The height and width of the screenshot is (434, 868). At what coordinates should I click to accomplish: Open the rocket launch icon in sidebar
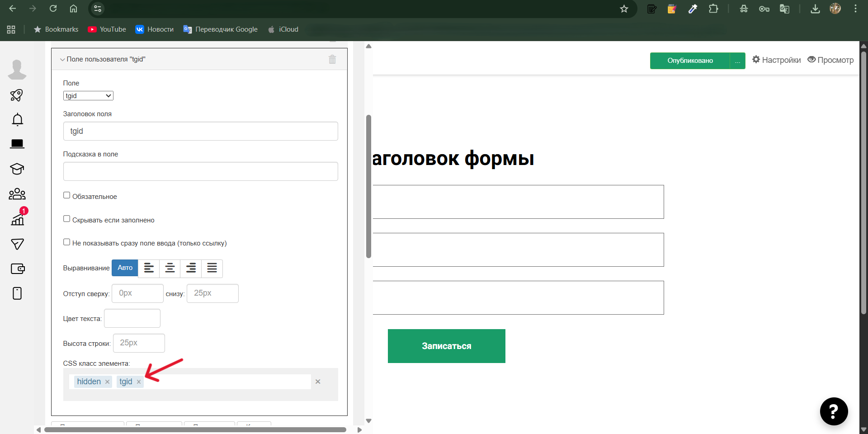[17, 95]
